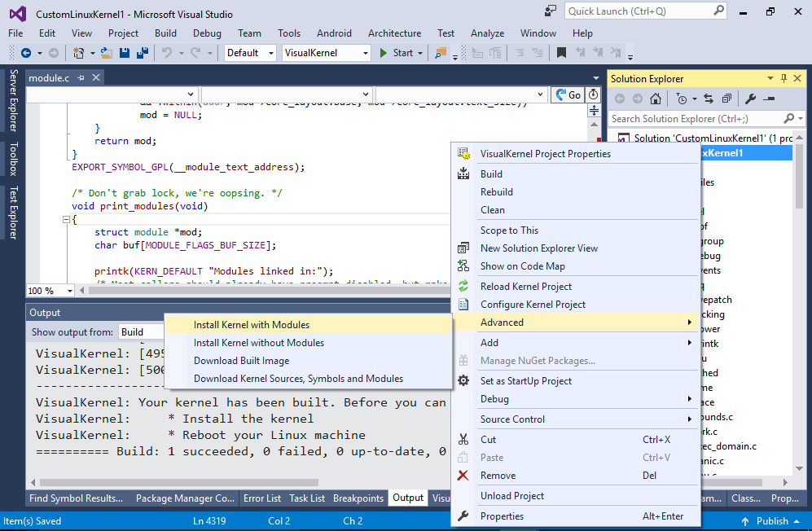This screenshot has height=531, width=812.
Task: Click the Go button
Action: [568, 94]
